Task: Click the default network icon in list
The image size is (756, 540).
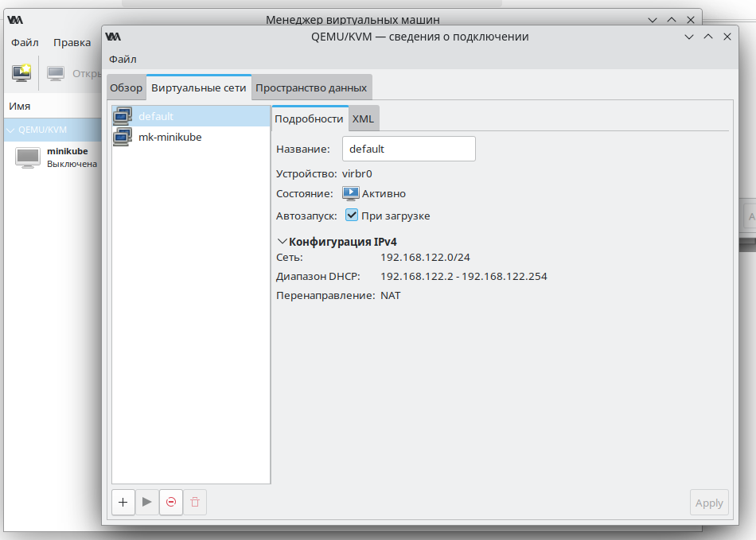Action: coord(123,116)
